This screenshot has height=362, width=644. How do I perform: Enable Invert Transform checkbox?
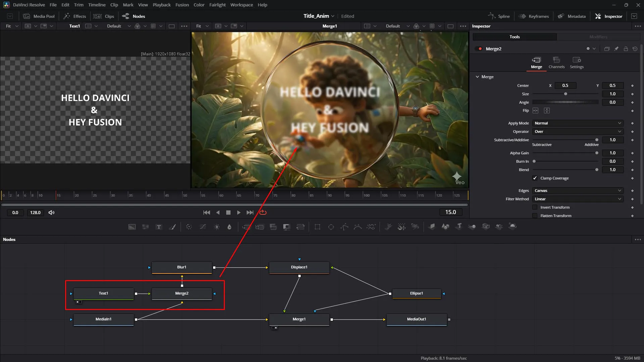(535, 207)
